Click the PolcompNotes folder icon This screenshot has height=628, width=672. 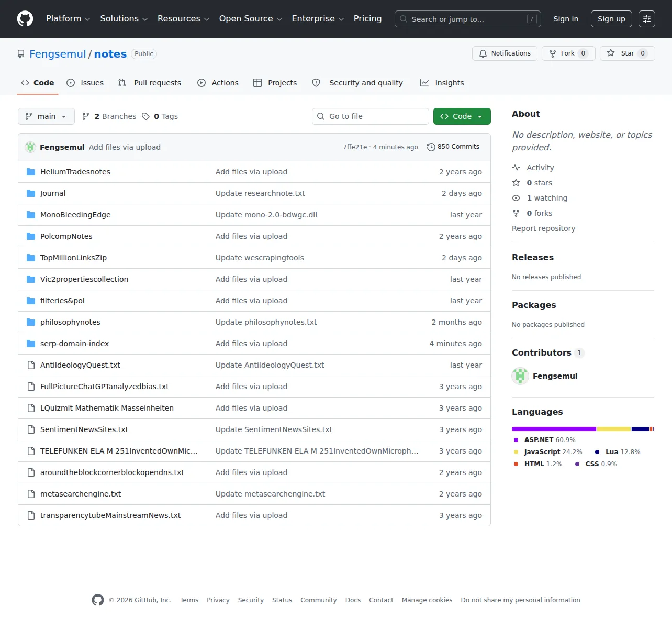[x=31, y=236]
